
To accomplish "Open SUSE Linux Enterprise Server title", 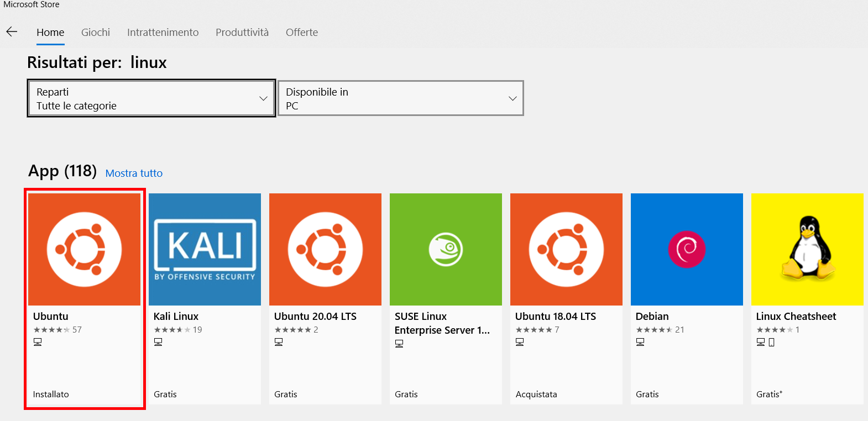I will [x=442, y=323].
